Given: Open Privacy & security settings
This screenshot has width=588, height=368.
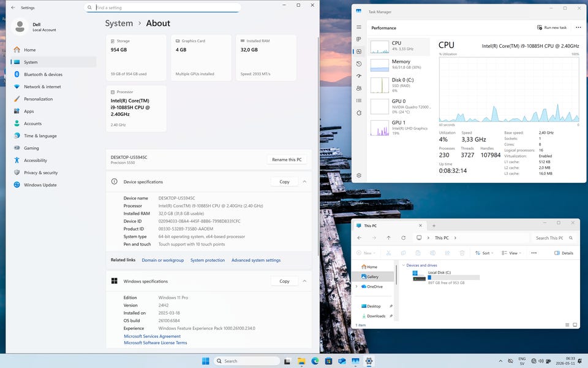Looking at the screenshot, I should coord(53,172).
